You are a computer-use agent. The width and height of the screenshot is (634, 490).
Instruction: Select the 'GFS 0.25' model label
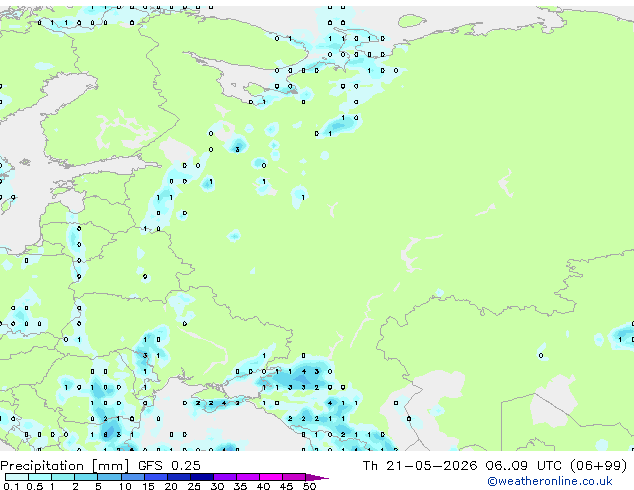pos(169,466)
